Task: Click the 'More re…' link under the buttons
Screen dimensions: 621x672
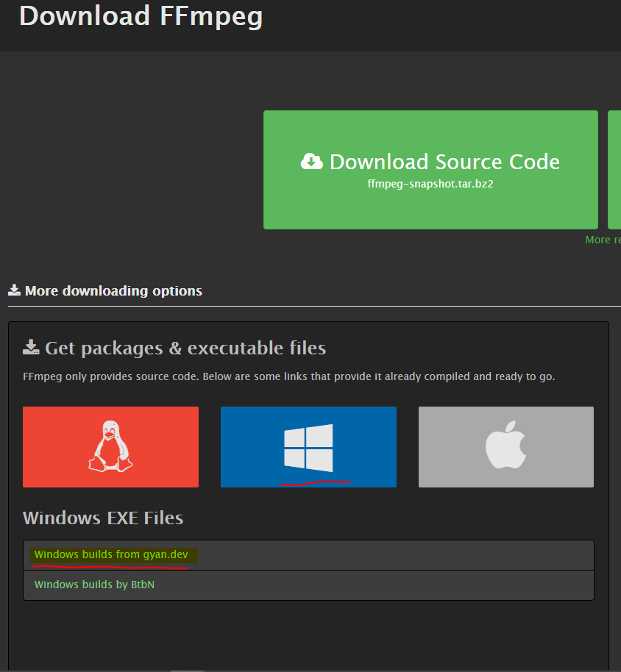Action: tap(603, 240)
